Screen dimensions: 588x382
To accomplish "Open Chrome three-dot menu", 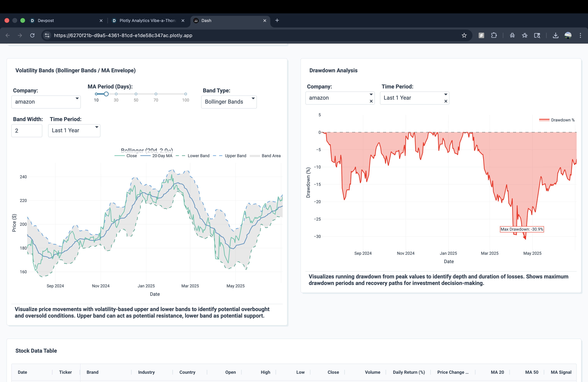I will pyautogui.click(x=580, y=35).
